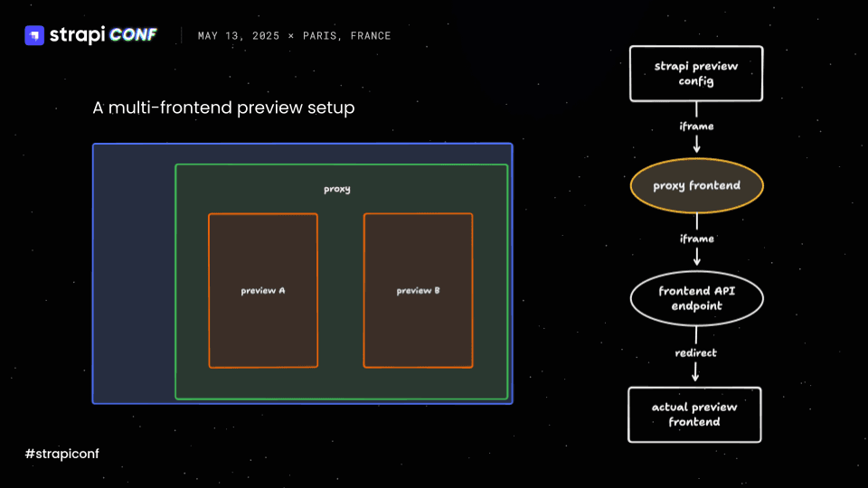Image resolution: width=868 pixels, height=488 pixels.
Task: Click the 'redirect' arrow label
Action: coord(696,353)
